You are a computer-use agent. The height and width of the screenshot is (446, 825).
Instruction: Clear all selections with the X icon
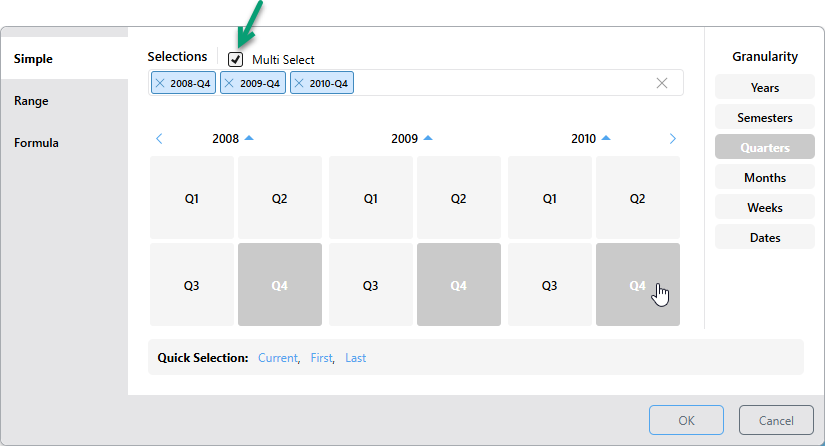(x=661, y=83)
